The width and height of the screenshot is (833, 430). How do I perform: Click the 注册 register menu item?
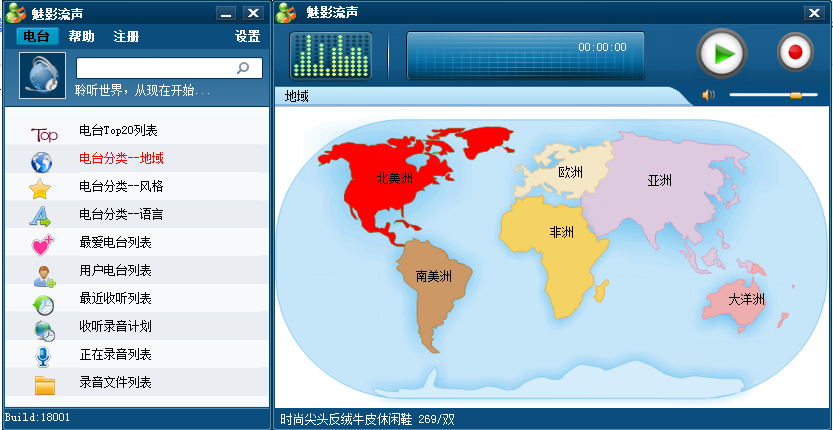[126, 37]
